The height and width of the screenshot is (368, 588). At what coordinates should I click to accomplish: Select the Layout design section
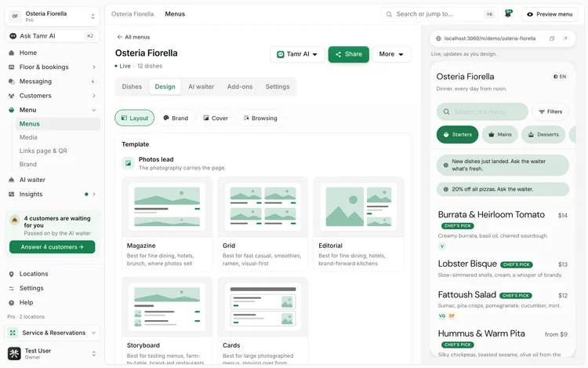(135, 118)
